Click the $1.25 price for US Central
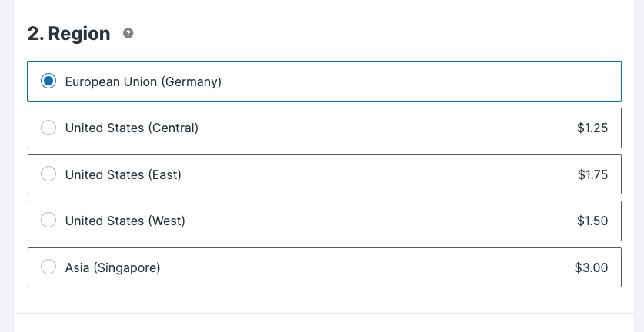 point(592,128)
